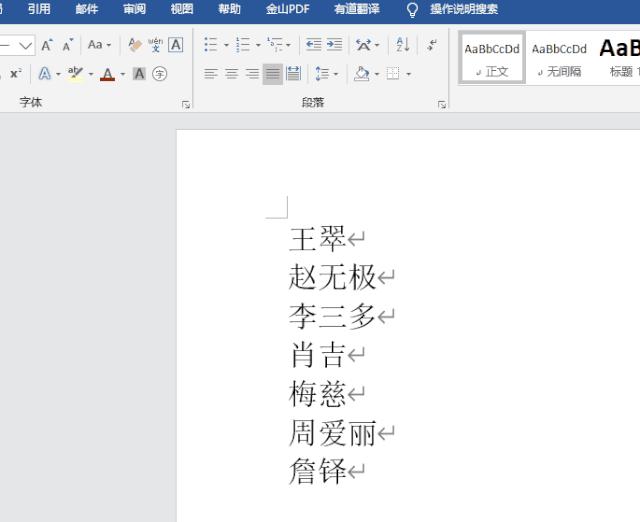Viewport: 640px width, 522px height.
Task: Decrease paragraph indent
Action: (313, 44)
